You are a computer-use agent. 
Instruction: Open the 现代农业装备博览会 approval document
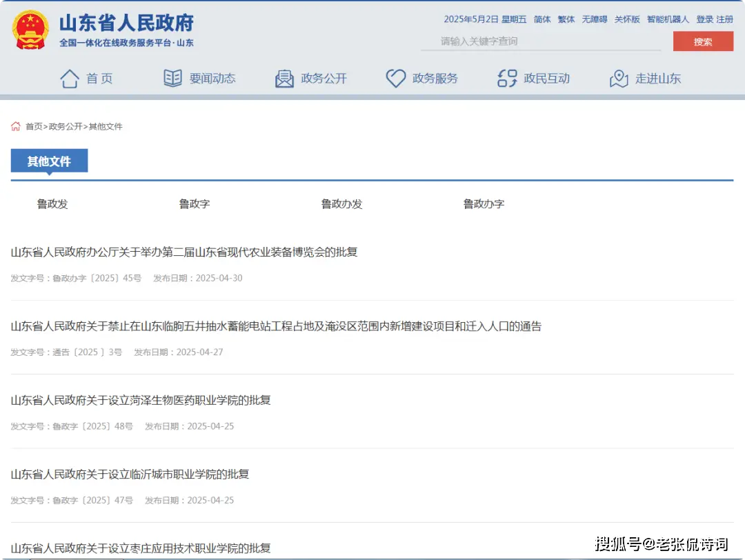(x=184, y=252)
